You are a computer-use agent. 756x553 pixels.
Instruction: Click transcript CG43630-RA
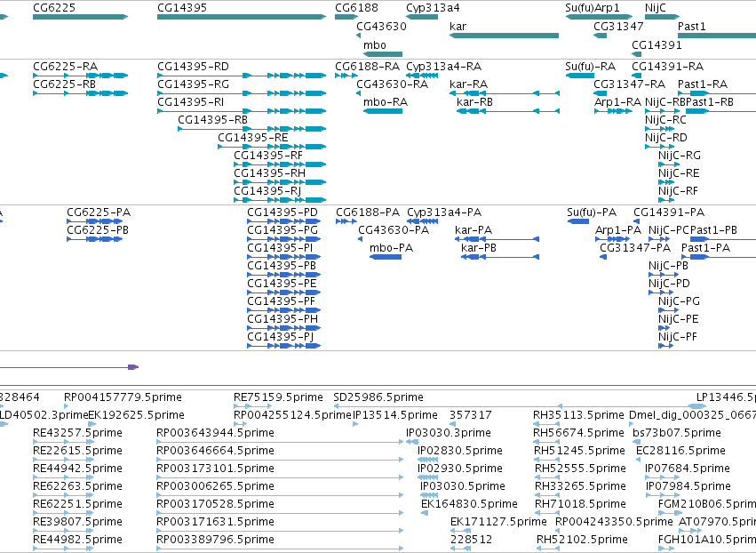click(x=393, y=84)
